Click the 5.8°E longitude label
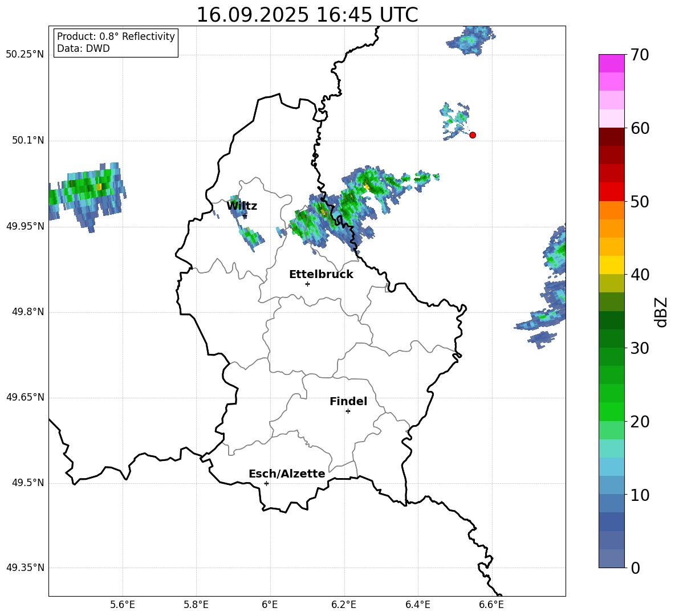This screenshot has width=675, height=616. click(196, 605)
